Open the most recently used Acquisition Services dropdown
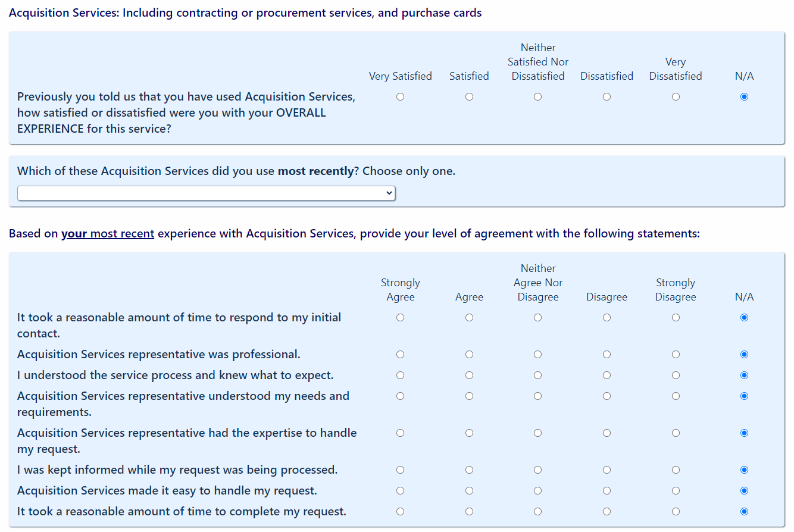Viewport: 794px width, 532px height. [x=206, y=193]
